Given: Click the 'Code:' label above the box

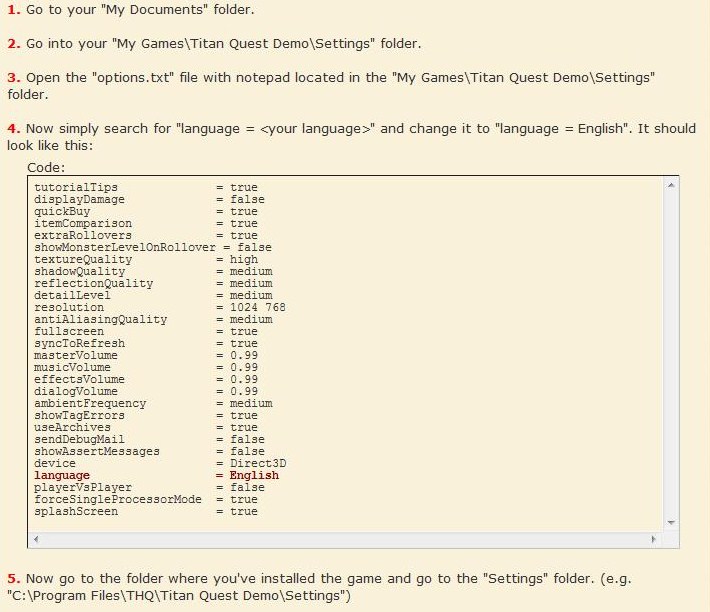Looking at the screenshot, I should [x=46, y=168].
